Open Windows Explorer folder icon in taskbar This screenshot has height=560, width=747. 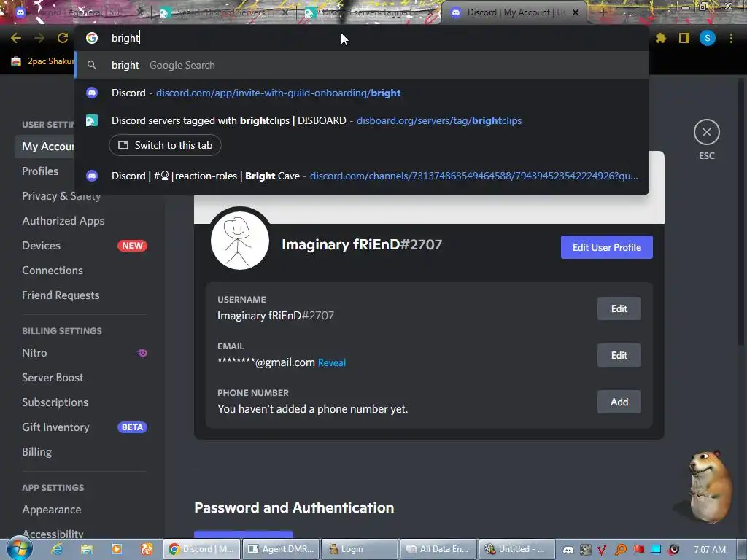(x=87, y=549)
